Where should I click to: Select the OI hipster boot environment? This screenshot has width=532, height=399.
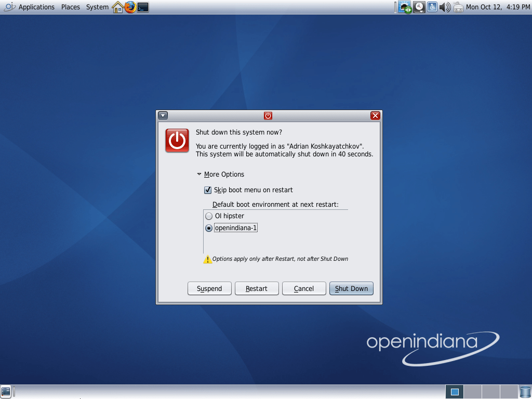pos(224,216)
